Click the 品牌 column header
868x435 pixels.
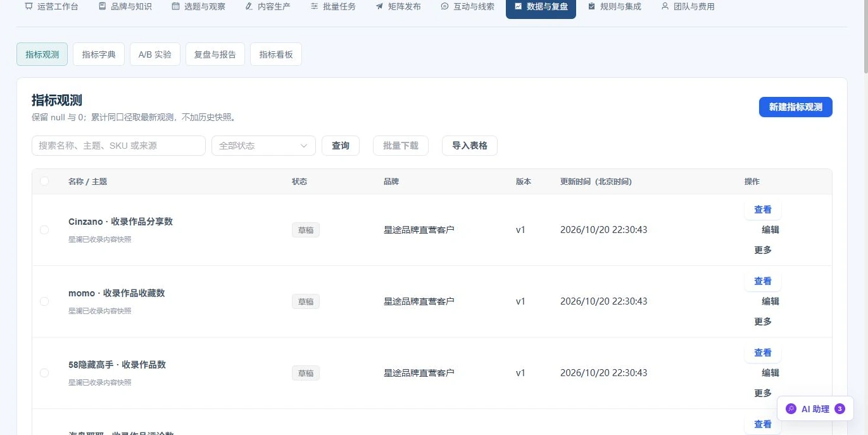(x=391, y=182)
